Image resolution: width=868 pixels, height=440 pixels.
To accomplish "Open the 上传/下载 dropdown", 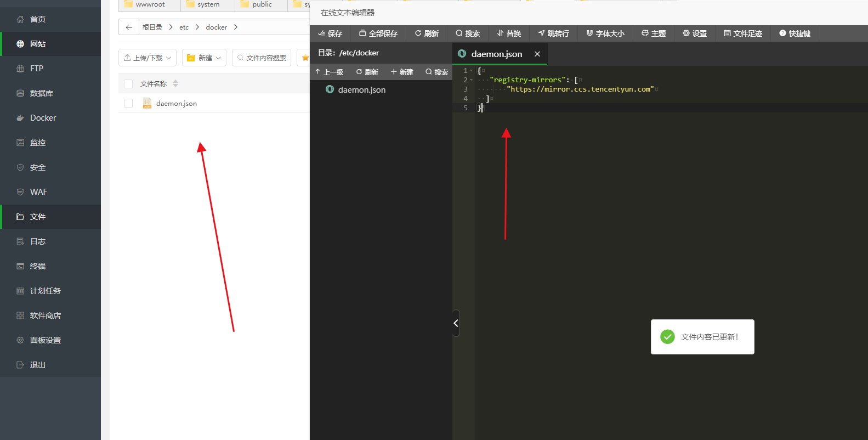I will [147, 58].
